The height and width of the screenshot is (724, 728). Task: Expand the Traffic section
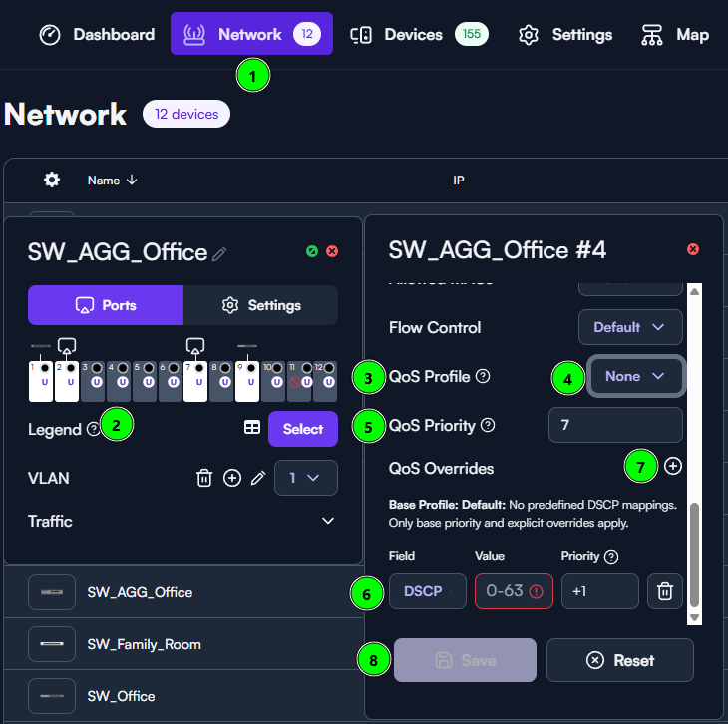(327, 521)
